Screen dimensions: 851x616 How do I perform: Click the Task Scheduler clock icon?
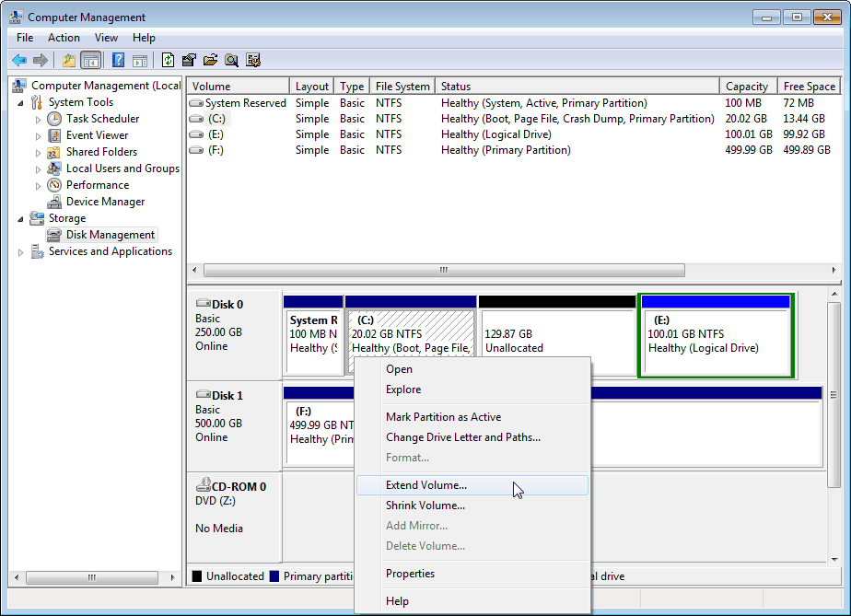(x=54, y=119)
